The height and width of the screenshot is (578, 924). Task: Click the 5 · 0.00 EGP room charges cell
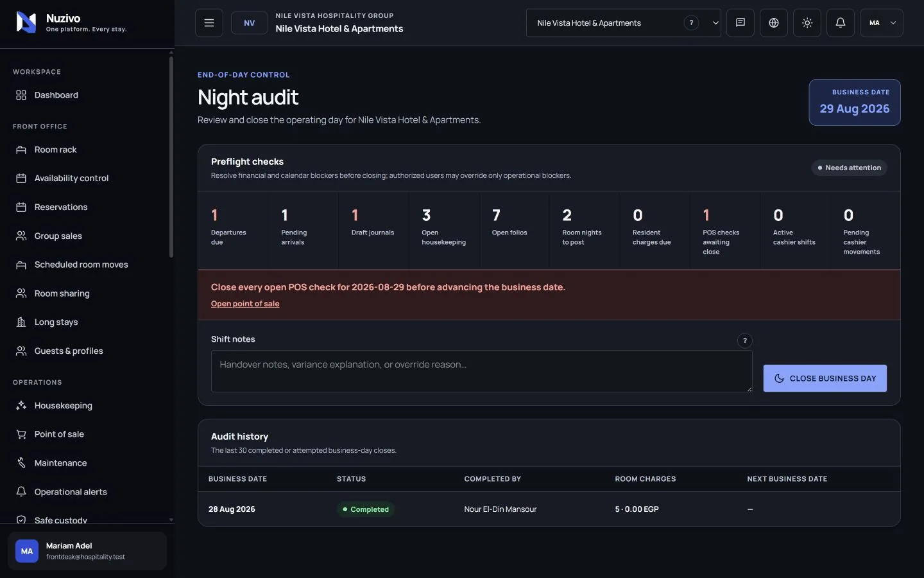(x=637, y=509)
